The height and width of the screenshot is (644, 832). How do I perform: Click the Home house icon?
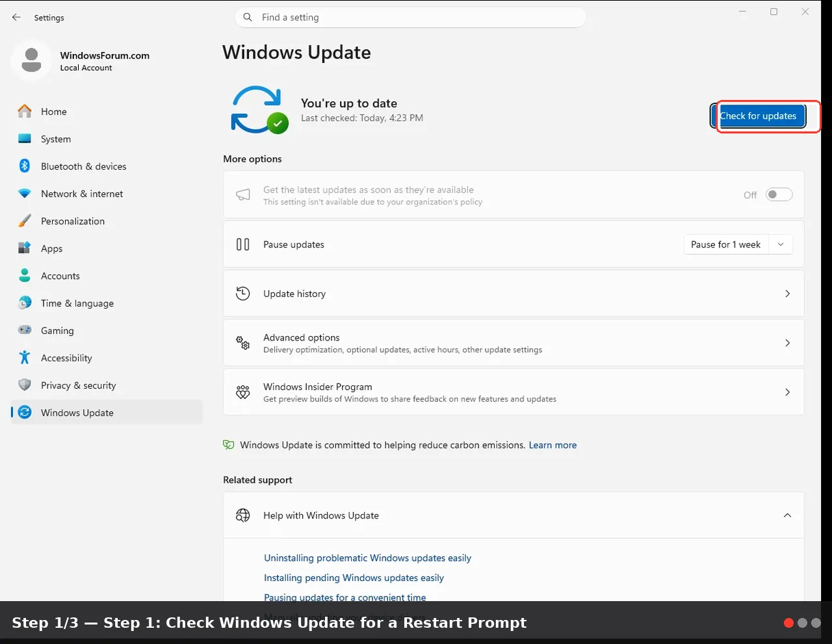pos(25,111)
